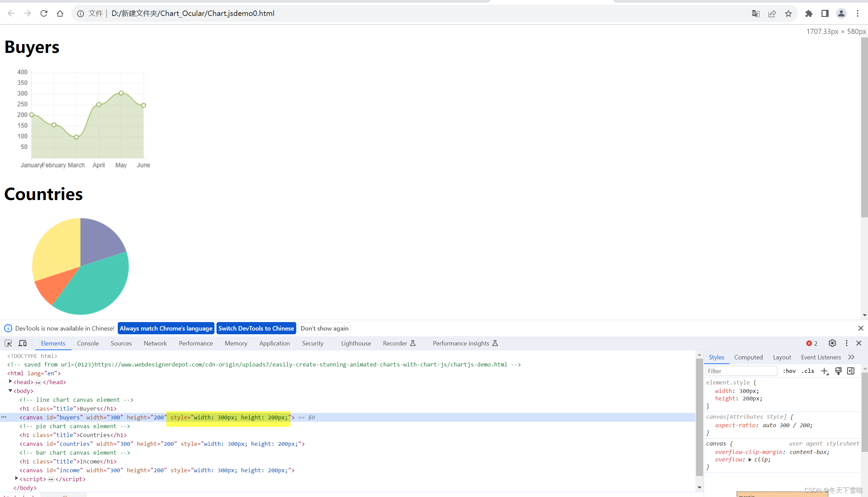
Task: Open the Chrome three-dot menu
Action: (x=858, y=13)
